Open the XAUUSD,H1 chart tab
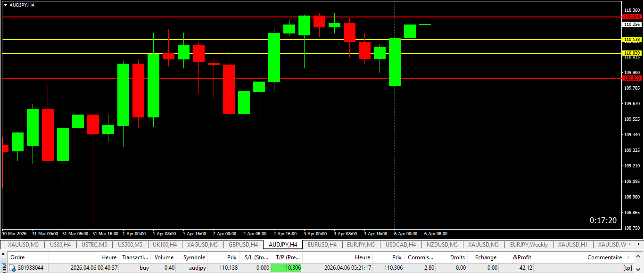The image size is (644, 273). [573, 245]
